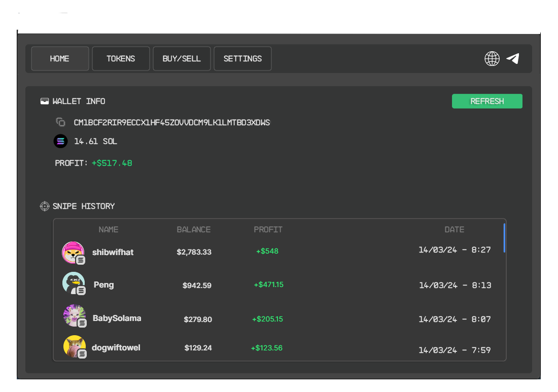Click the +$548 profit cell
The width and height of the screenshot is (558, 392).
[267, 251]
